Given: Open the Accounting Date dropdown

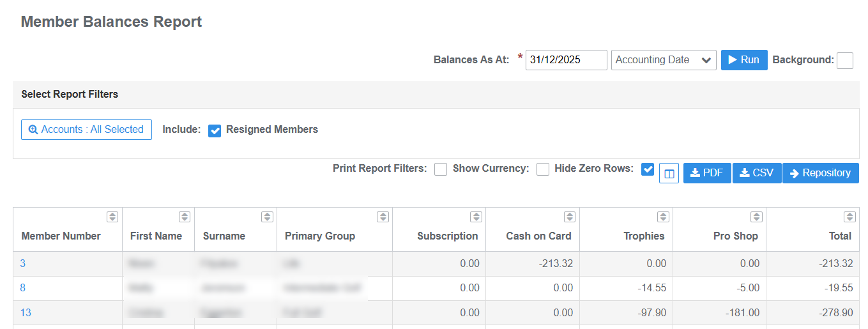Looking at the screenshot, I should pos(664,60).
